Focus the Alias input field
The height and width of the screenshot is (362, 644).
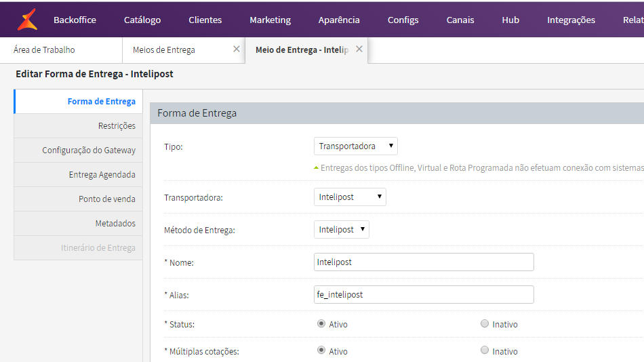(424, 295)
